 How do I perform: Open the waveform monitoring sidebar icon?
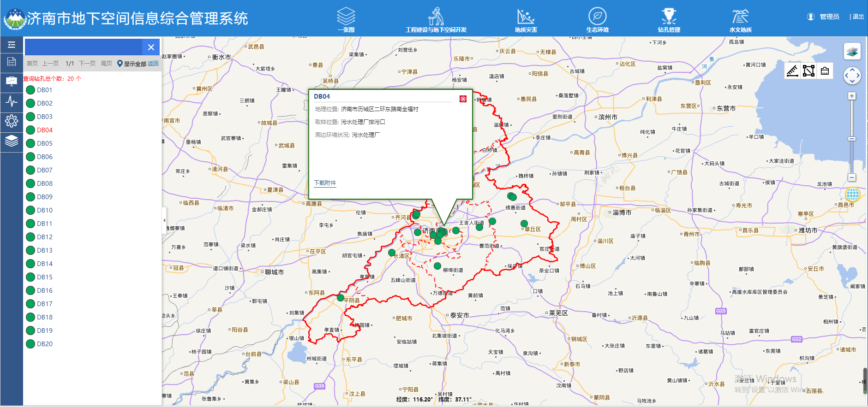click(x=12, y=101)
